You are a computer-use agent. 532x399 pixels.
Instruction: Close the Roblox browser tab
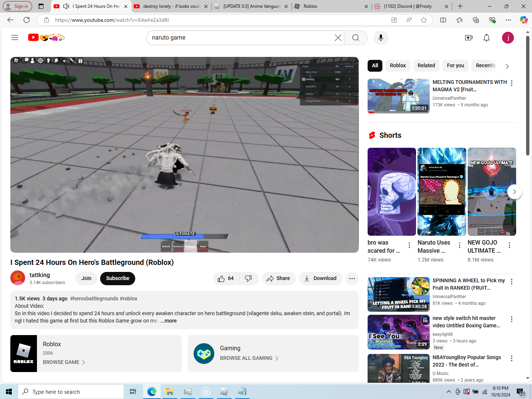(x=366, y=6)
